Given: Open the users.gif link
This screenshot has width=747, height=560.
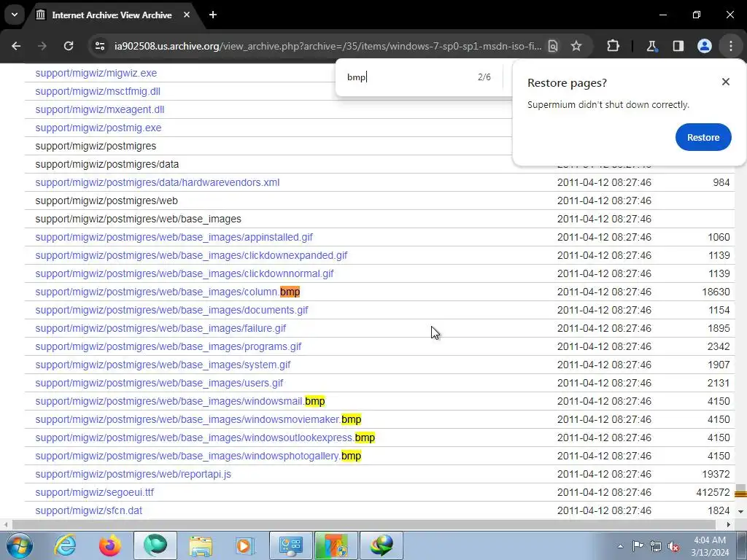Looking at the screenshot, I should 159,383.
